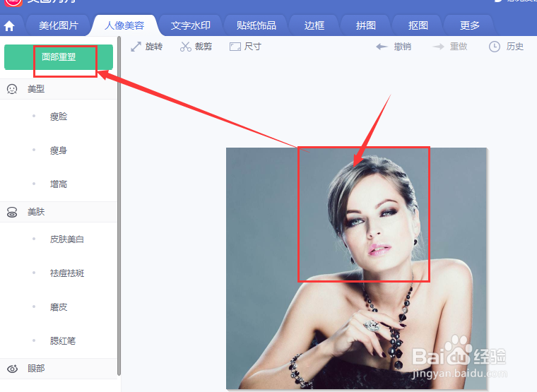Open the 美化图片 tab
Viewport: 537px width, 392px height.
pos(58,25)
